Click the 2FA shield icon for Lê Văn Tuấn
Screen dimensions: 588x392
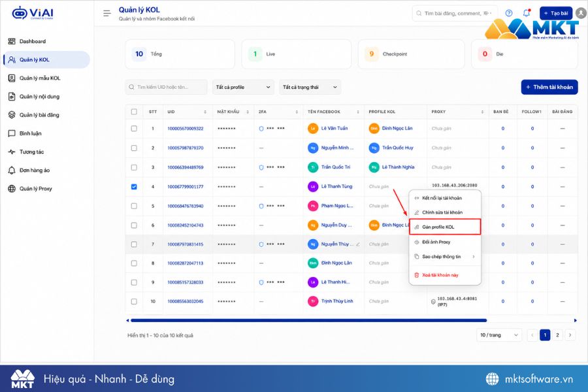coord(261,129)
